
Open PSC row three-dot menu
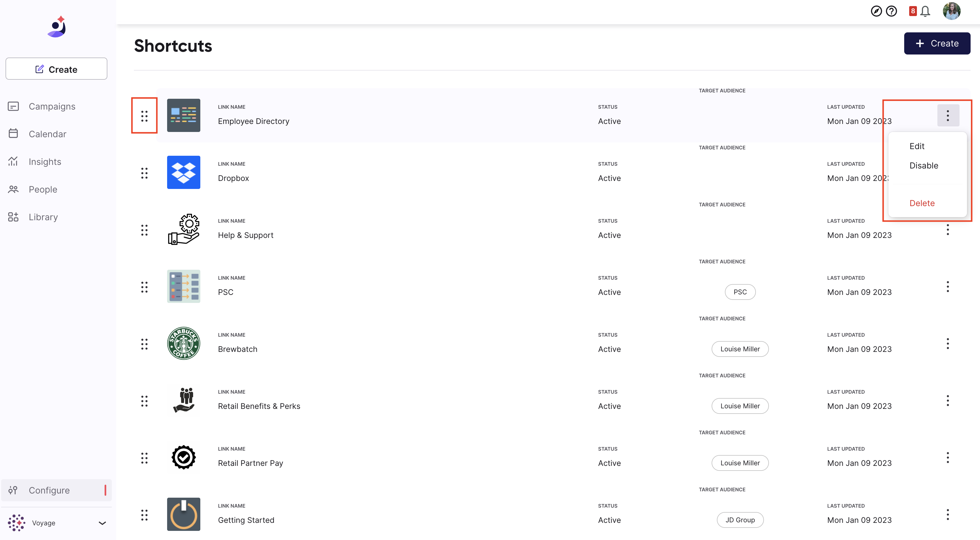[948, 286]
